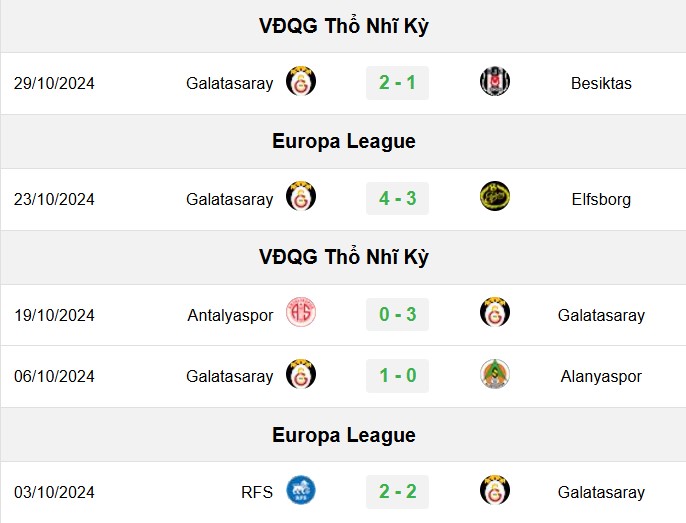Select the first Europa League header
Viewport: 686px width, 523px height.
(x=343, y=141)
